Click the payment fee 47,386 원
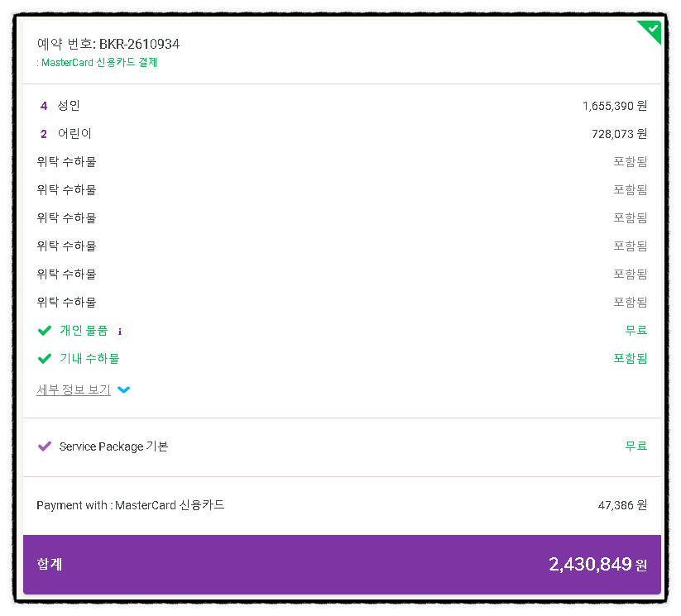Viewport: 681px width, 616px height. (x=622, y=505)
